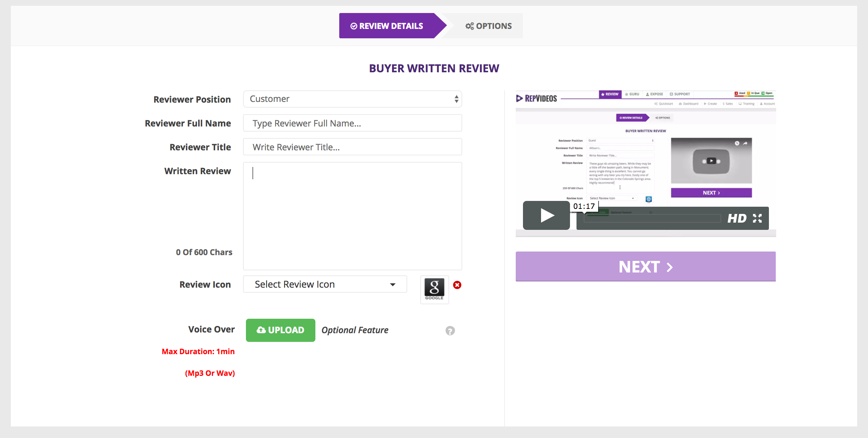Play the tutorial video
Screen dimensions: 868x438
[546, 216]
